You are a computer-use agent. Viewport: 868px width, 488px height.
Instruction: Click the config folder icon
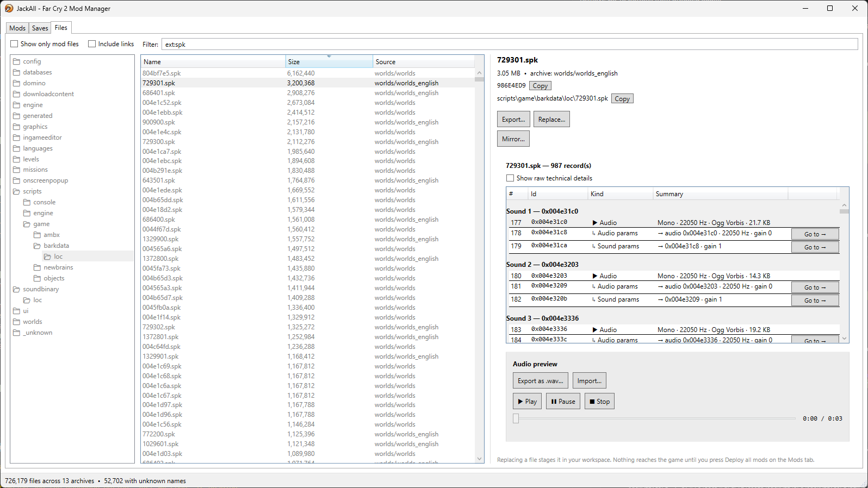(x=16, y=61)
